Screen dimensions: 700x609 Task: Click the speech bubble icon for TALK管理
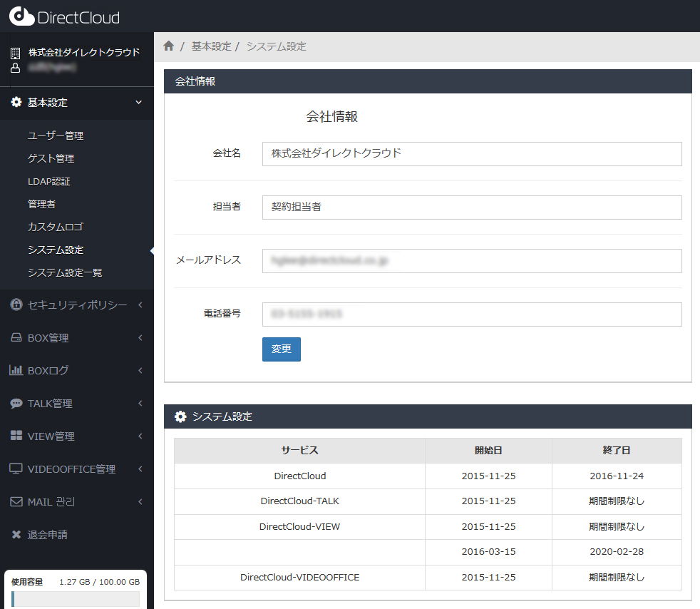pos(16,403)
